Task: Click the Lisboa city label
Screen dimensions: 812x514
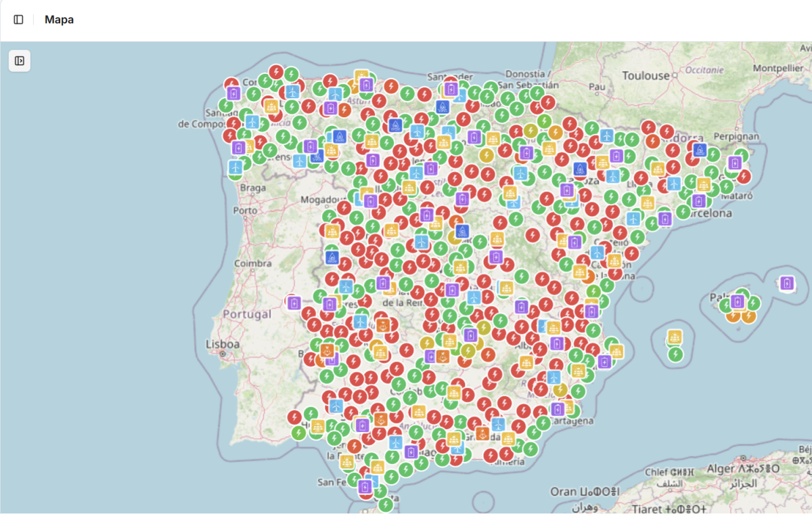Action: pos(222,344)
